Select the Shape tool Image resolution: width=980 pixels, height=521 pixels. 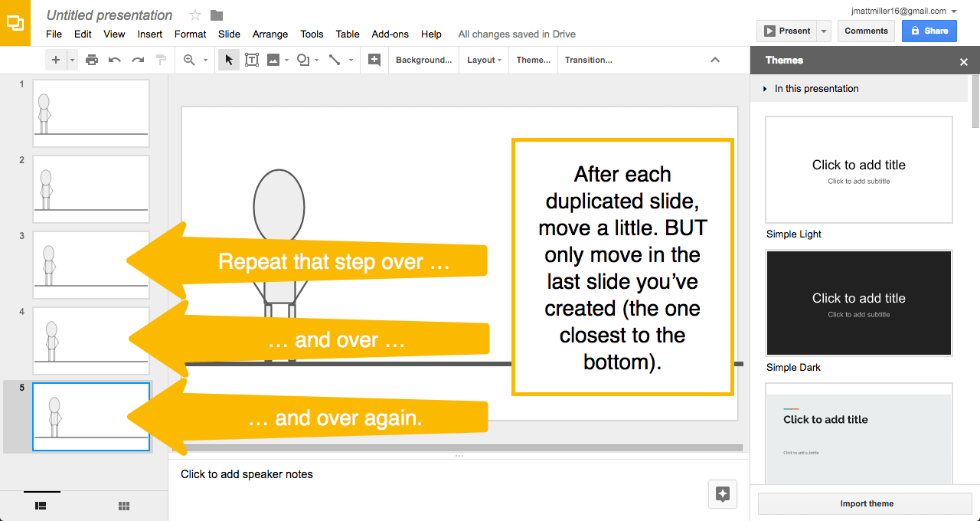pos(303,60)
